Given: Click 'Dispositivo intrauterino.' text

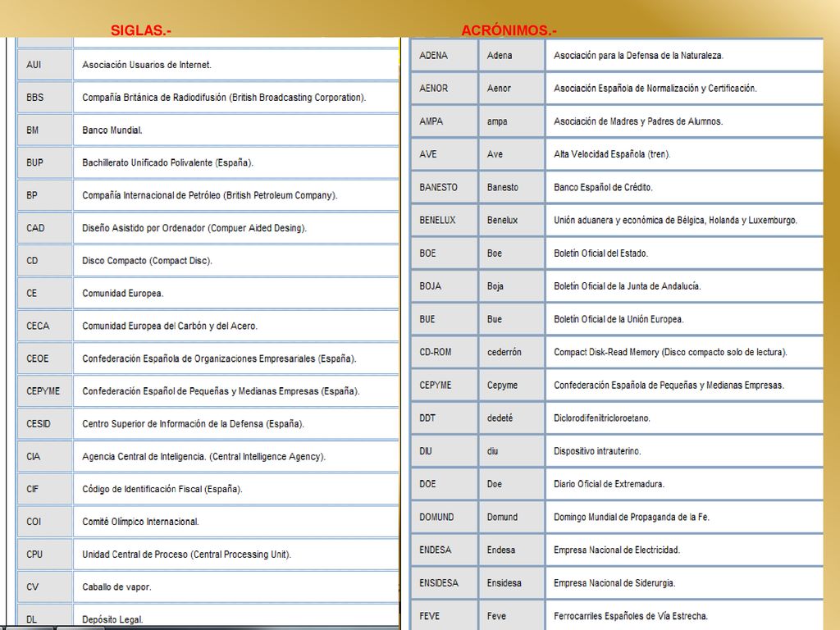Looking at the screenshot, I should (597, 451).
